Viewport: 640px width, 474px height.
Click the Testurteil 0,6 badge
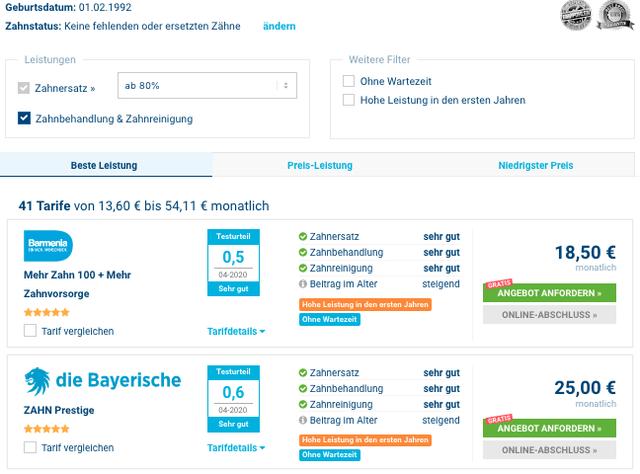(x=233, y=398)
